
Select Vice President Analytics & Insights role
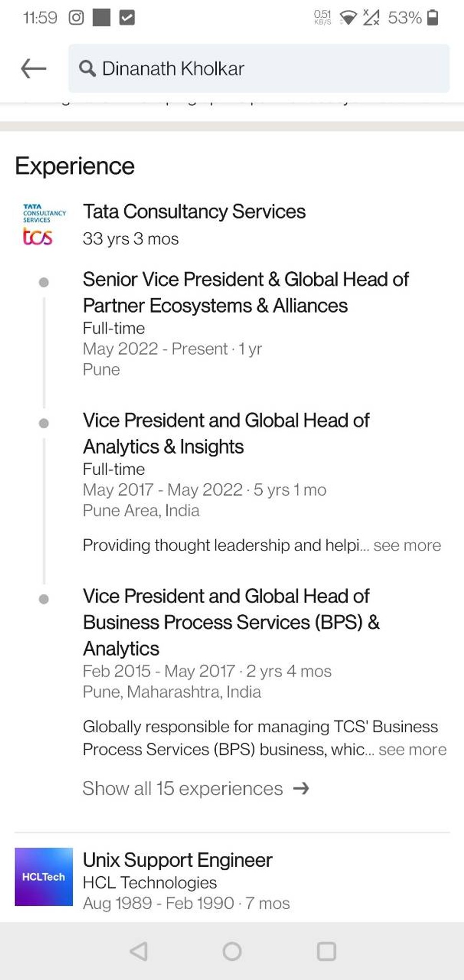pyautogui.click(x=226, y=434)
